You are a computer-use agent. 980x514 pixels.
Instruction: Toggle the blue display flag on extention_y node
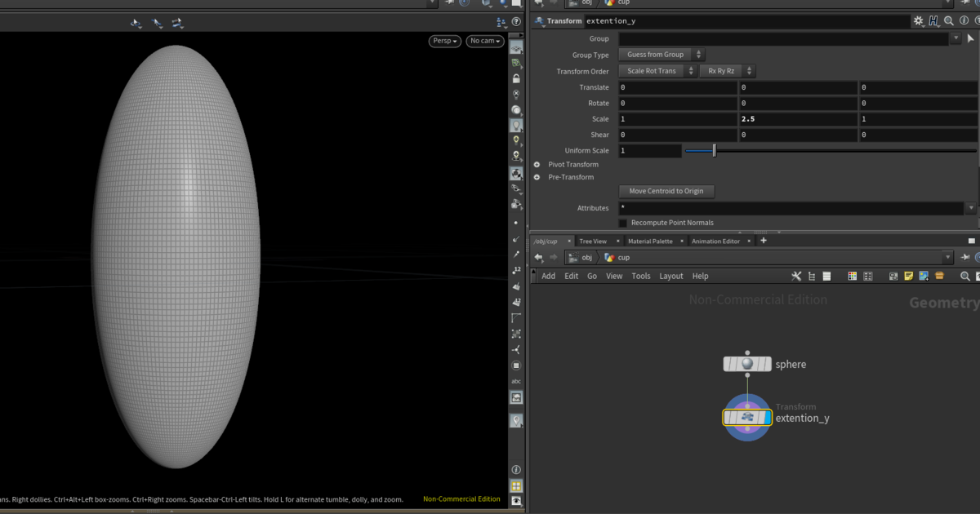pyautogui.click(x=766, y=418)
